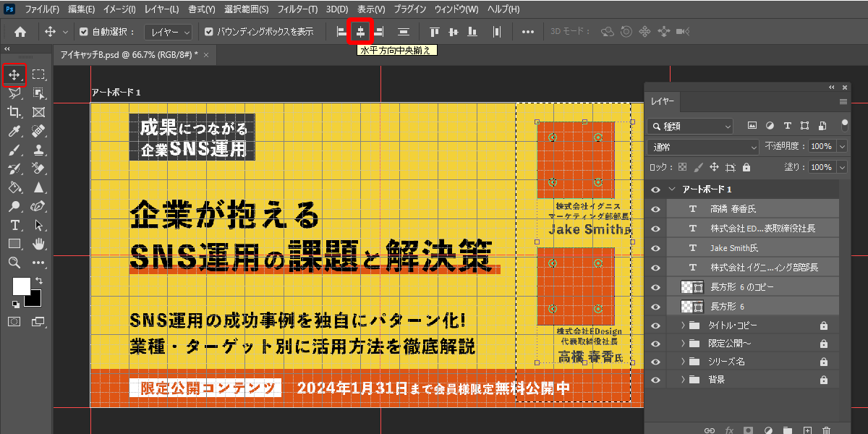868x434 pixels.
Task: Align vertical centers in options bar
Action: pos(454,32)
